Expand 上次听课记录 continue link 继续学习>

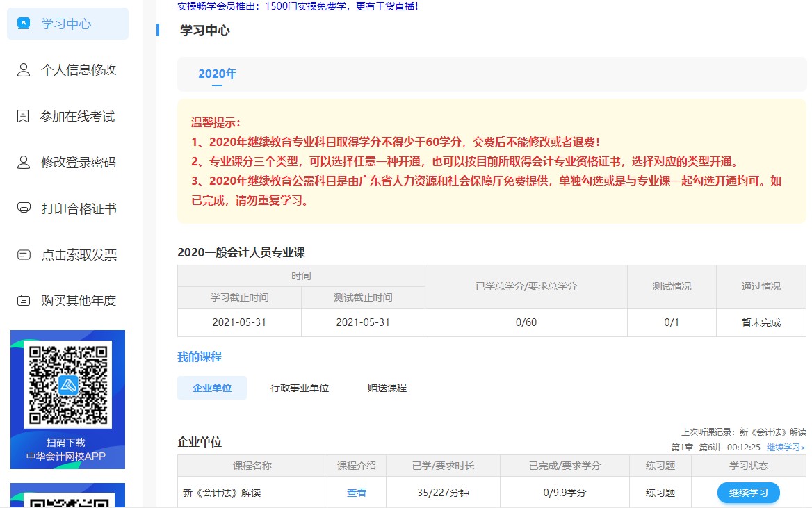[786, 447]
